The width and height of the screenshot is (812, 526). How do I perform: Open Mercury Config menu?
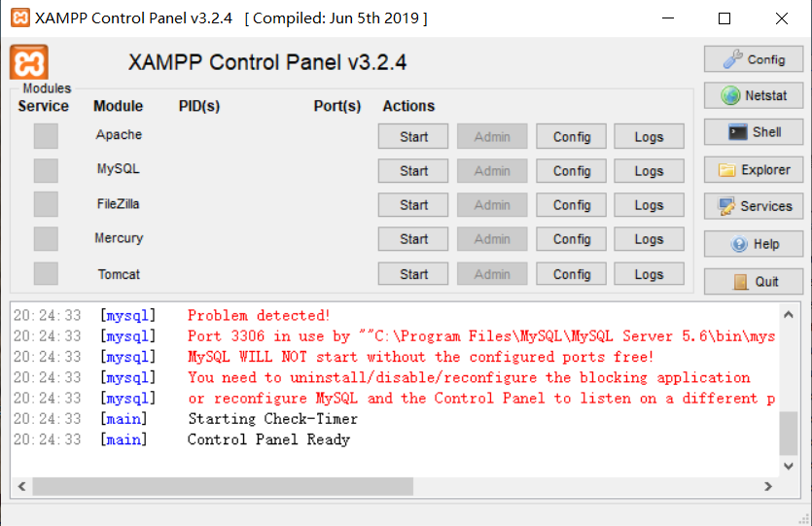tap(571, 238)
